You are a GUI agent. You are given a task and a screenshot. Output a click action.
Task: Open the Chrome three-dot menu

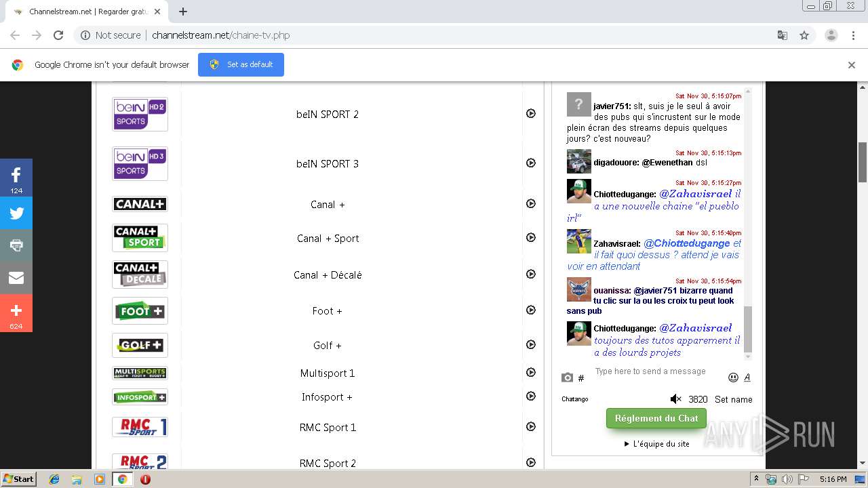[x=853, y=35]
